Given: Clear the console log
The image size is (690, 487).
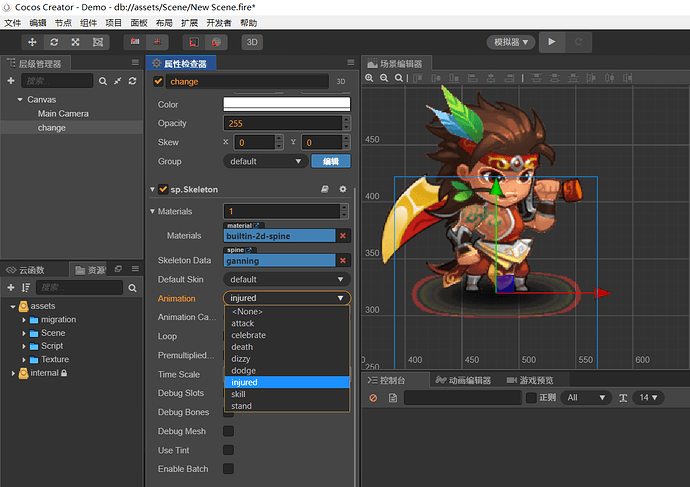Looking at the screenshot, I should (373, 398).
